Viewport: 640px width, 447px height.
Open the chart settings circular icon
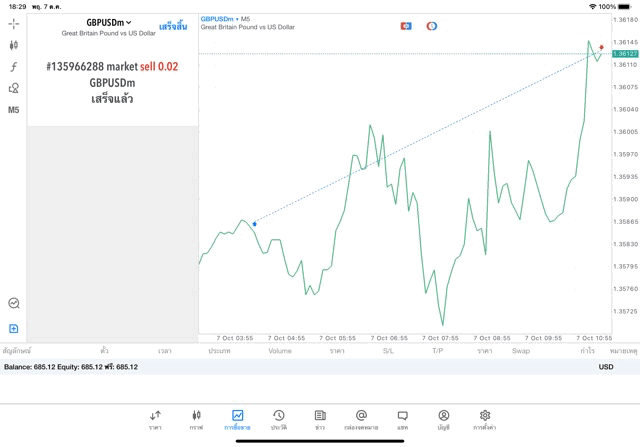(14, 303)
